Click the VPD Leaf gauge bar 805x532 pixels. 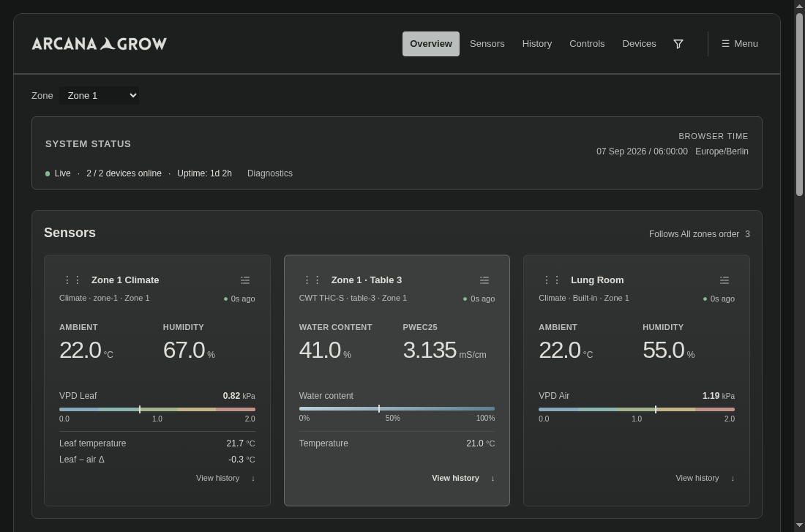click(157, 409)
